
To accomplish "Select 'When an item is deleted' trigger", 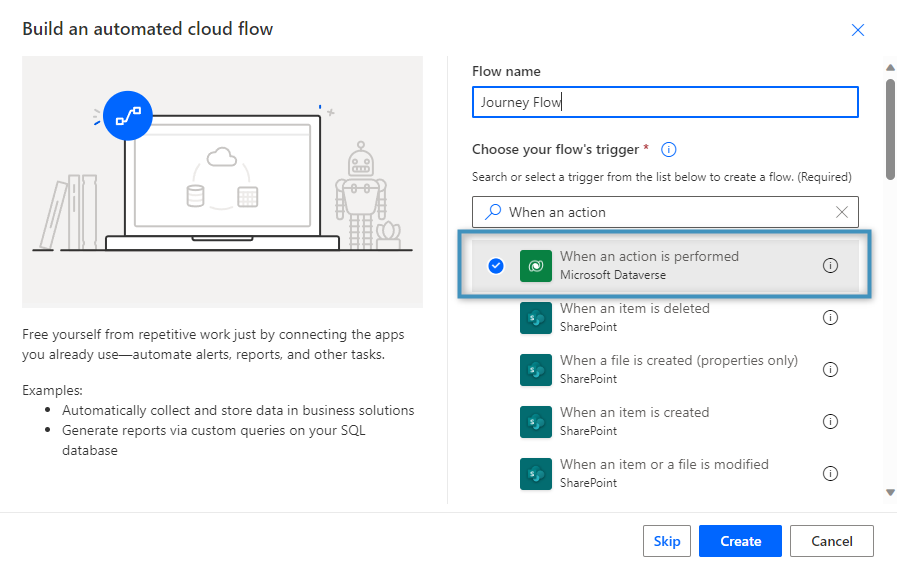I will tap(665, 318).
